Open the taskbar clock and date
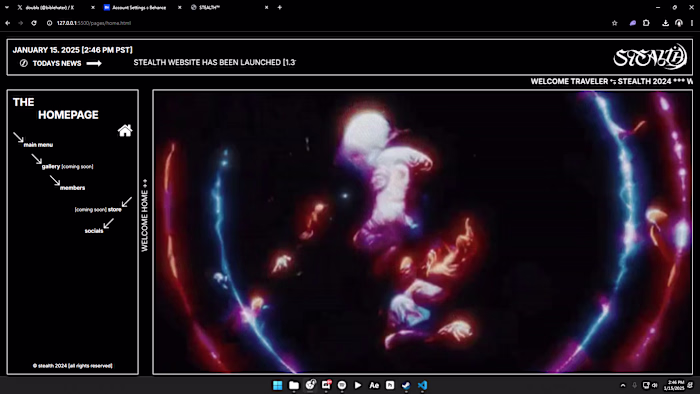Viewport: 700px width, 394px height. tap(675, 385)
